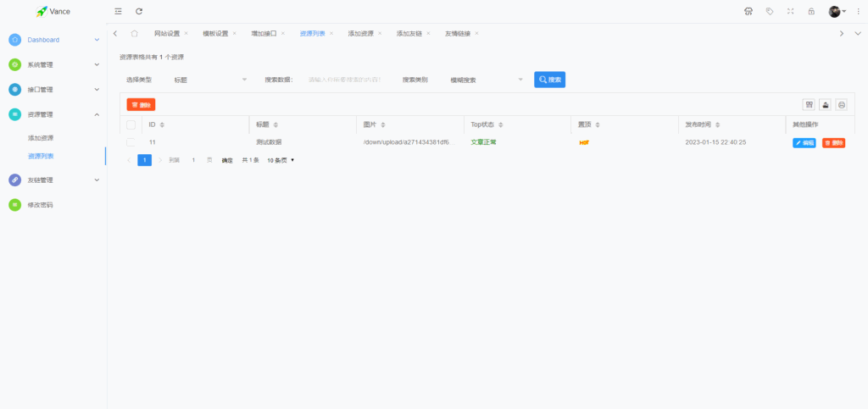
Task: Open the theme icon in the top bar
Action: pos(748,11)
